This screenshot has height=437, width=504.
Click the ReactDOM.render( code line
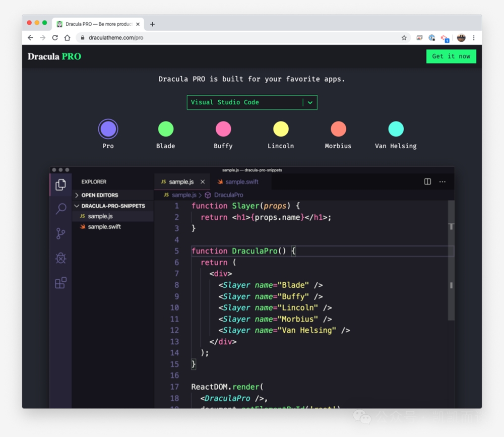(x=227, y=387)
